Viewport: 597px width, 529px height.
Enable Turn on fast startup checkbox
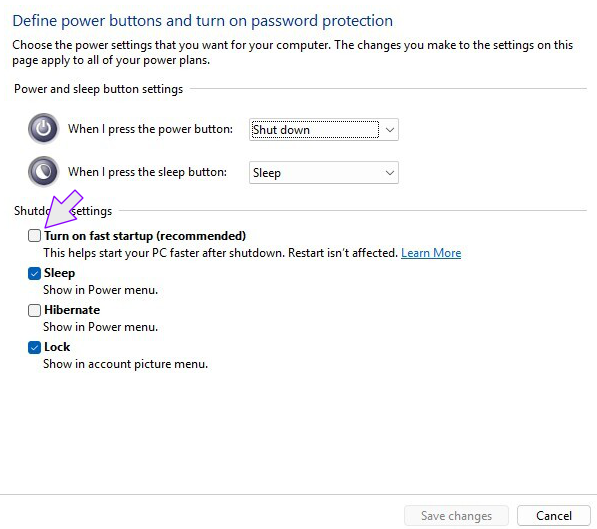pyautogui.click(x=34, y=236)
